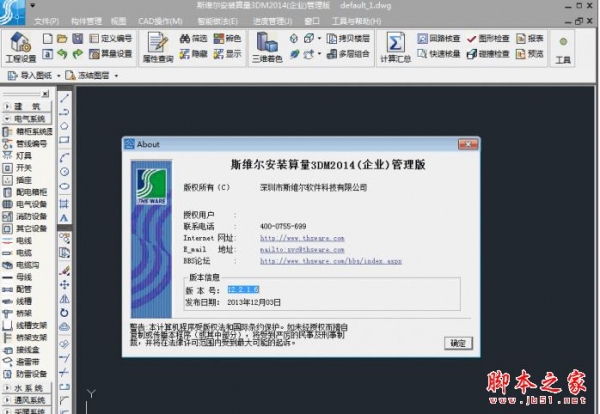Click the 工具 tools button
Screen dimensions: 600x414
(562, 49)
